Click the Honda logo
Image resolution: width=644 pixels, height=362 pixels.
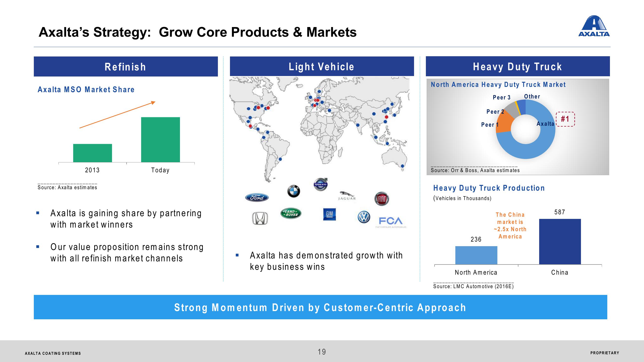point(260,218)
